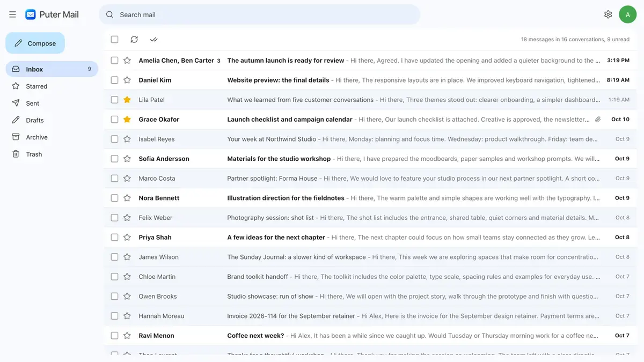644x362 pixels.
Task: Unstar the Grace Okafor email
Action: pos(127,120)
